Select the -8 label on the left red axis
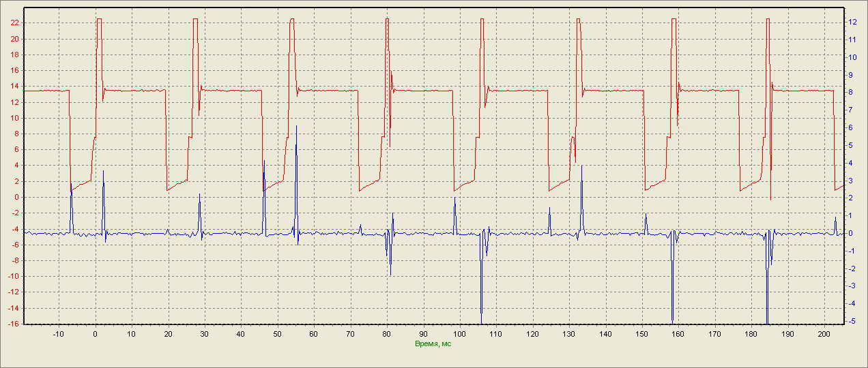 click(x=15, y=260)
